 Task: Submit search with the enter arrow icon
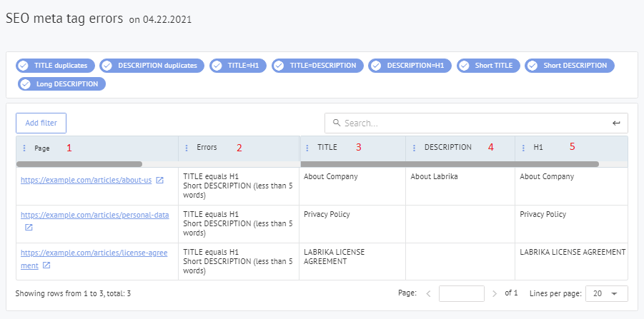616,123
